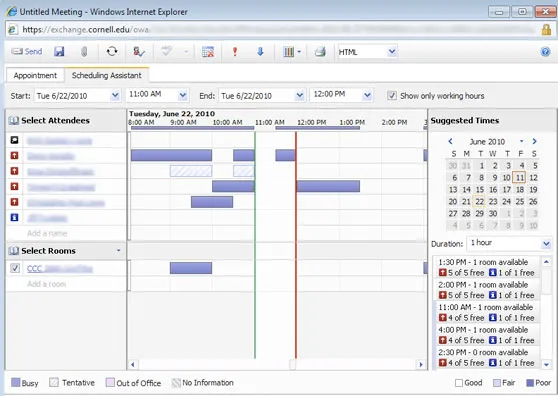Click the spell check icon
Image resolution: width=558 pixels, height=396 pixels.
166,52
